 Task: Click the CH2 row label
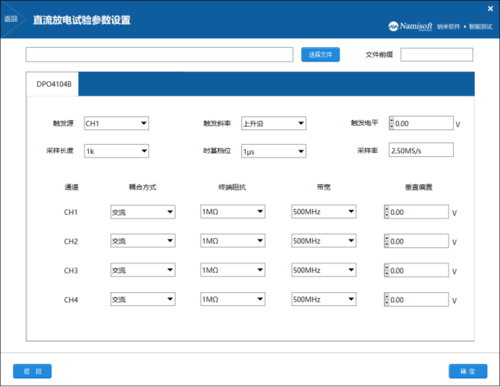71,241
